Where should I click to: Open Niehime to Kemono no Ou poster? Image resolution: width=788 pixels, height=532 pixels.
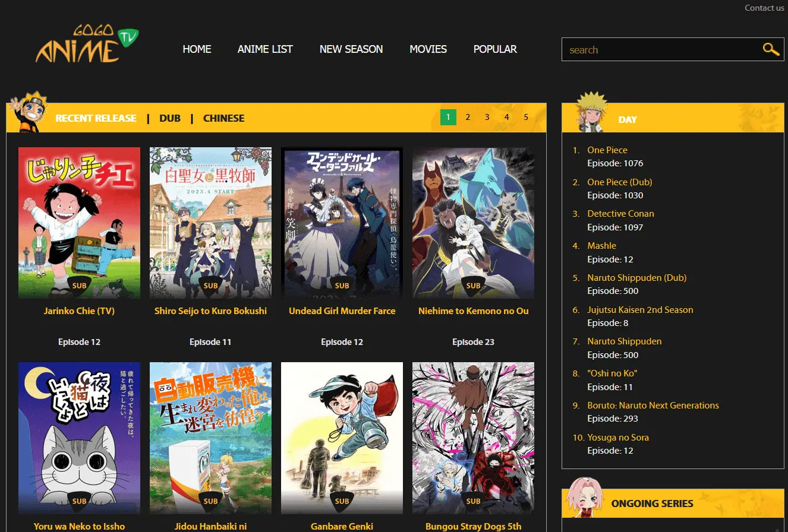click(473, 223)
